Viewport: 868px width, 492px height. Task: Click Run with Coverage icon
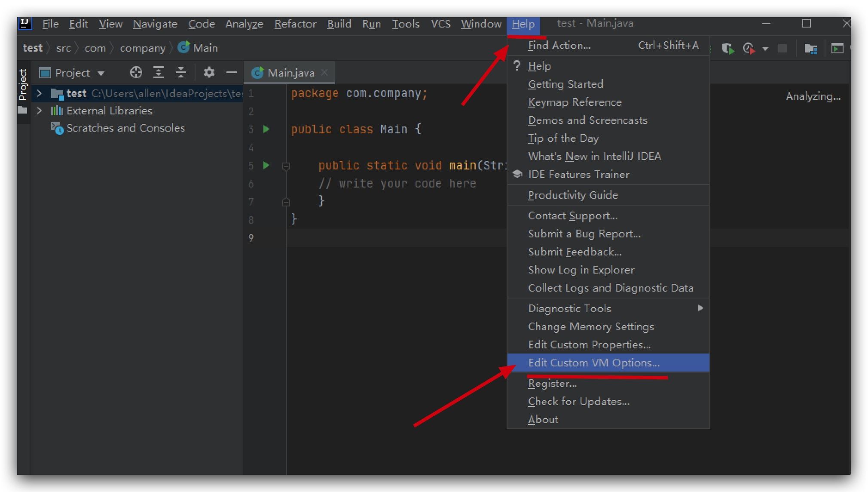click(x=728, y=49)
